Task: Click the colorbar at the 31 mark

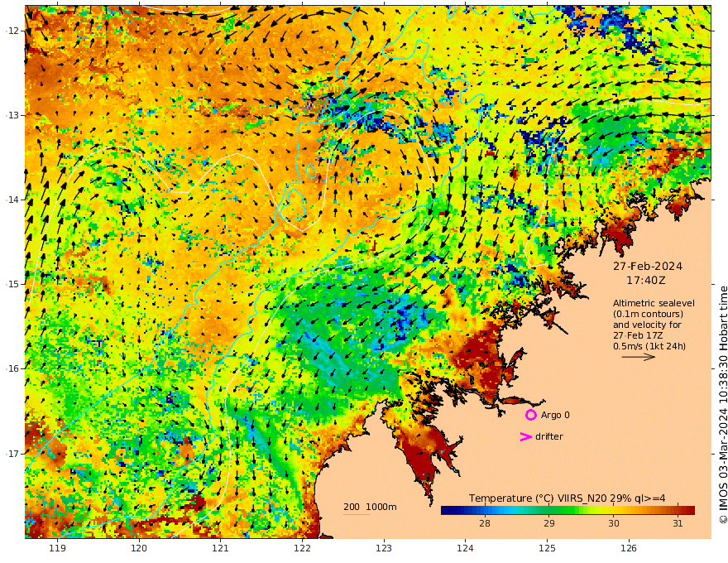Action: point(678,510)
